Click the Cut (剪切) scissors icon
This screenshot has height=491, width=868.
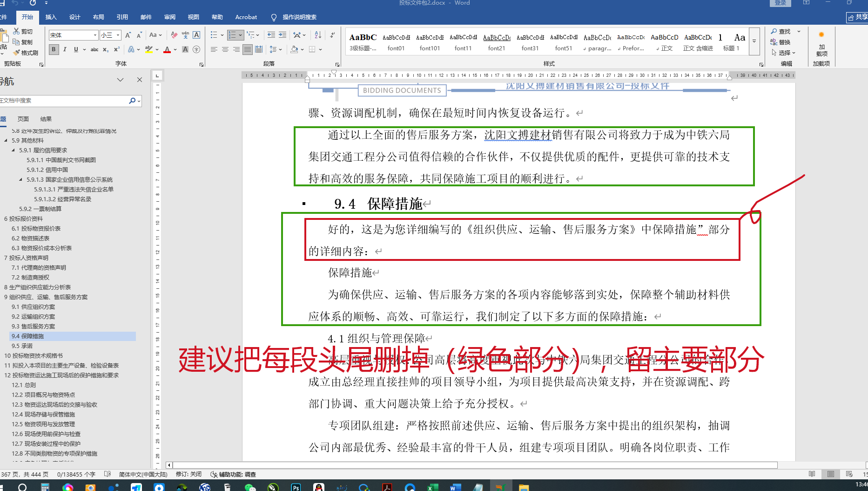(17, 31)
